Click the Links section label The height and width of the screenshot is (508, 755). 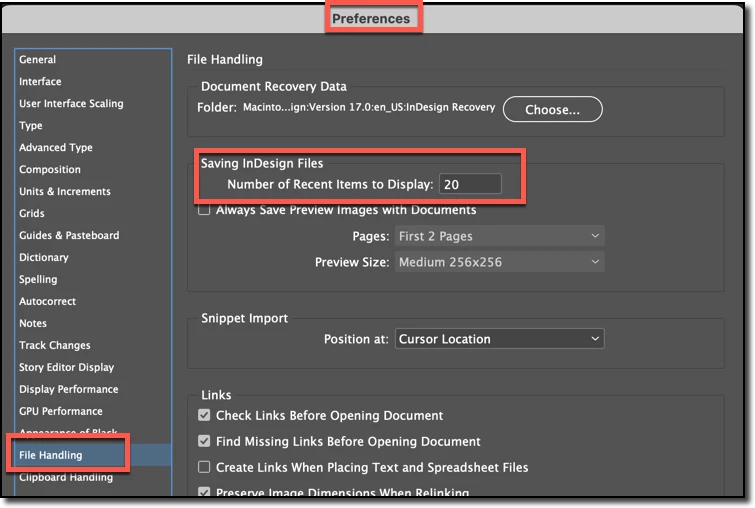[x=216, y=395]
